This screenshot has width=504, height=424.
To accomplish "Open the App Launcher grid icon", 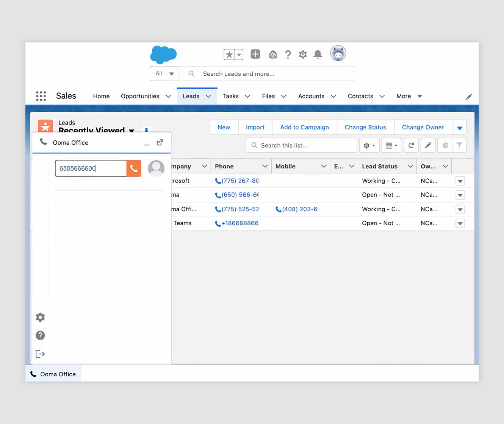I will 41,96.
